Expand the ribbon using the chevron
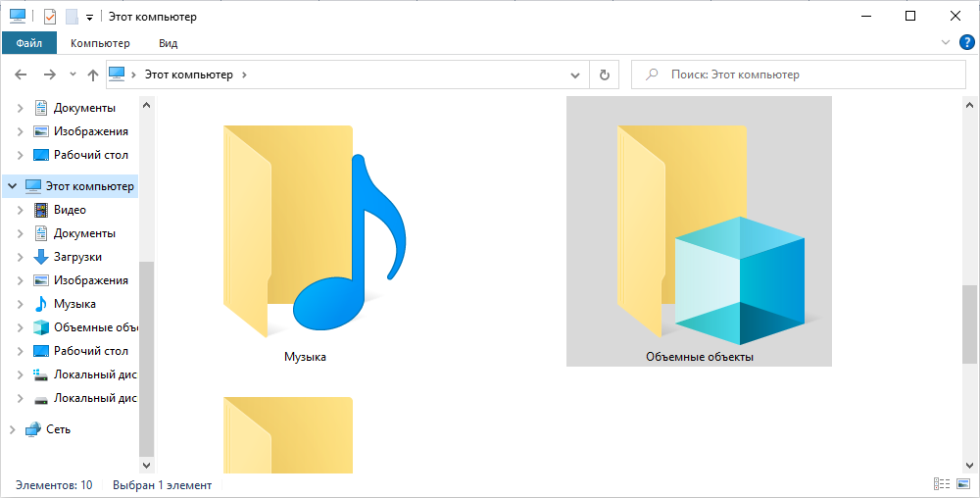The image size is (980, 498). [x=946, y=42]
